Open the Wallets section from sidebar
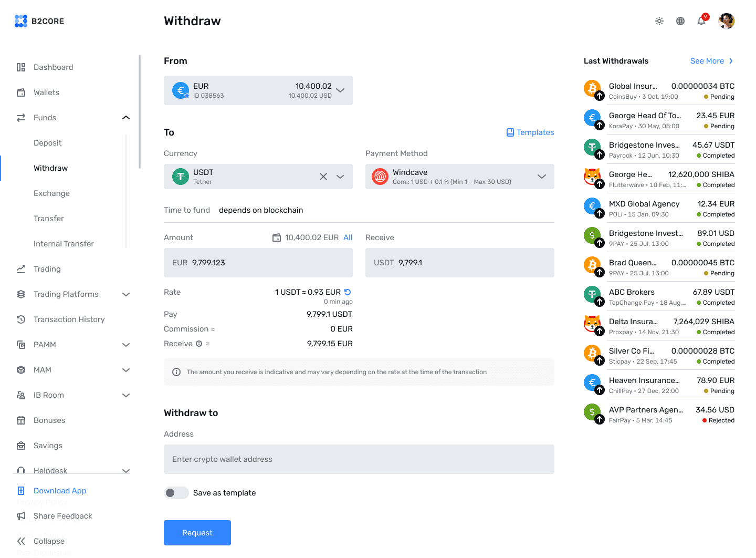756x558 pixels. coord(46,92)
